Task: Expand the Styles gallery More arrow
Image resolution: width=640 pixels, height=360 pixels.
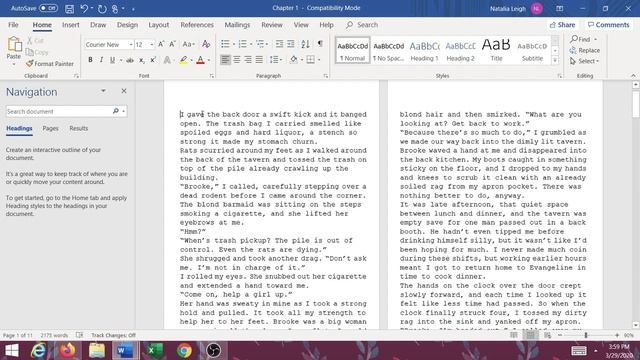Action: (555, 61)
